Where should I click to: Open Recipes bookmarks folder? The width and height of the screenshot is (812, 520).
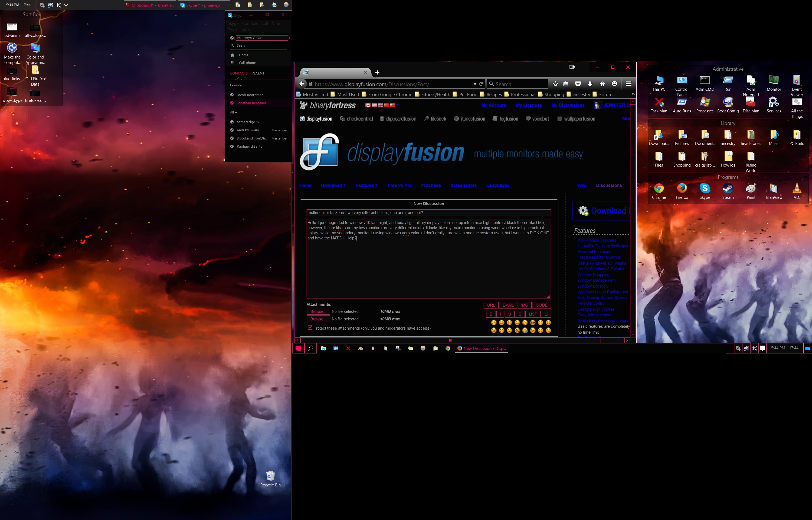coord(490,95)
